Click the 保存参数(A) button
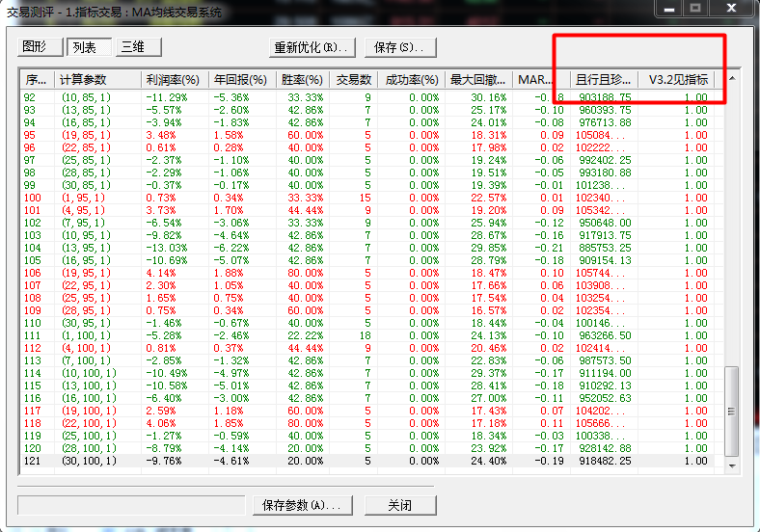The width and height of the screenshot is (760, 532). click(301, 505)
